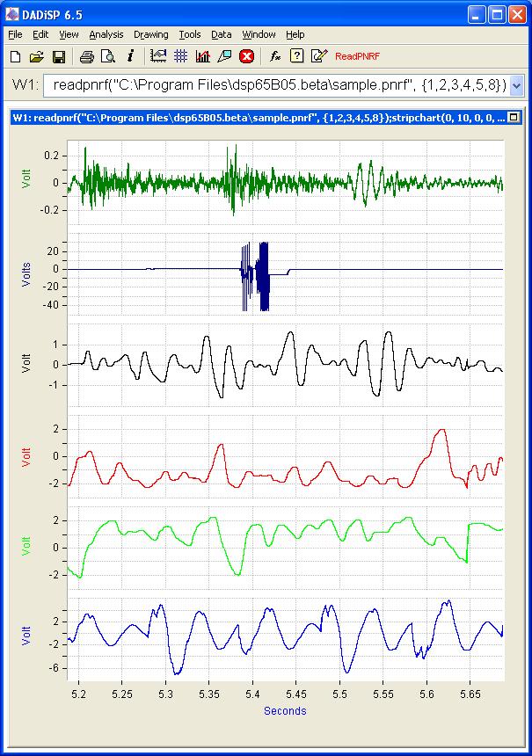Click the graph style chart icon
The image size is (532, 756).
click(158, 56)
